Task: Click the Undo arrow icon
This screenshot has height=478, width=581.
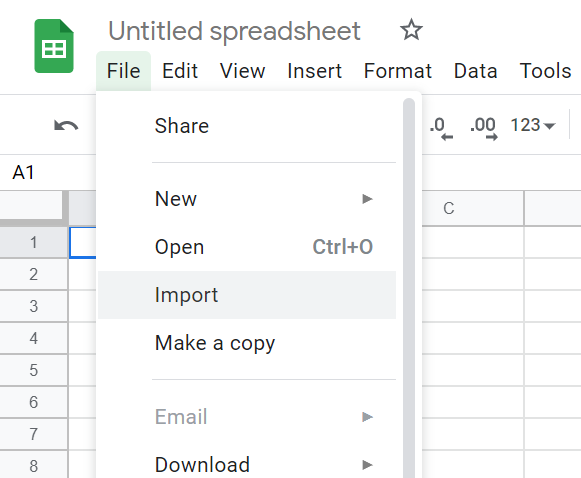Action: 66,126
